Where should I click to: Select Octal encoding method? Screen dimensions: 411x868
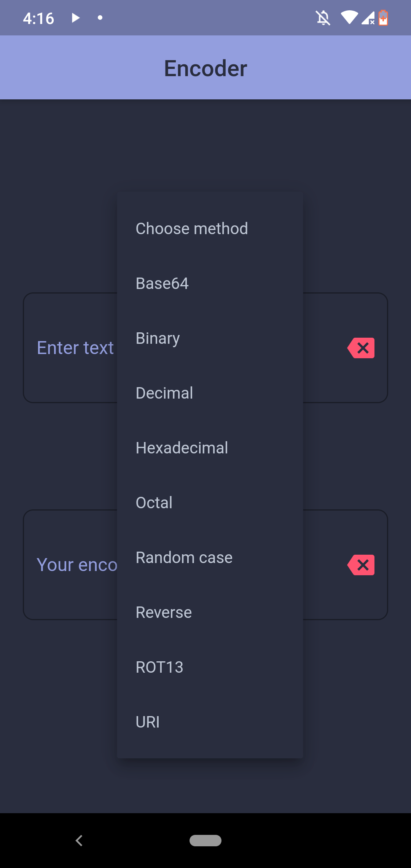154,503
